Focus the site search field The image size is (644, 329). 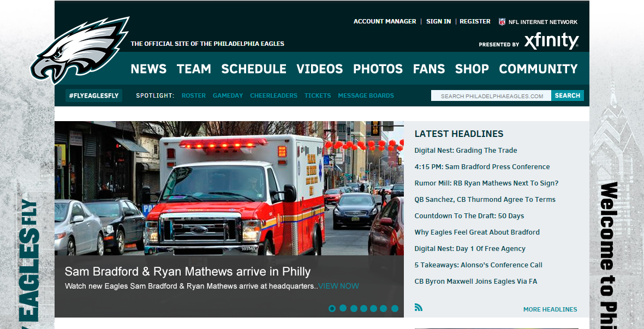coord(491,95)
